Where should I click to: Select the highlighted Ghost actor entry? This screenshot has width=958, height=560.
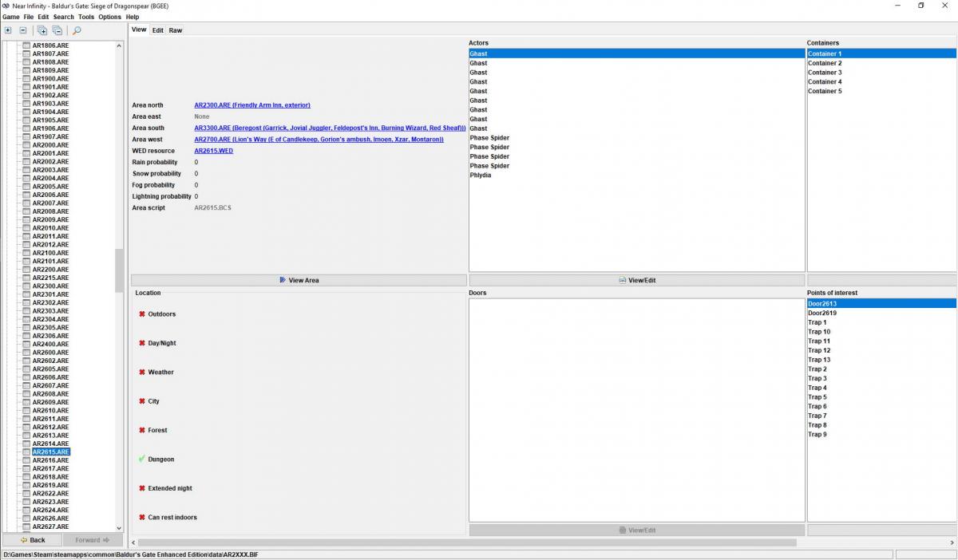pyautogui.click(x=637, y=53)
